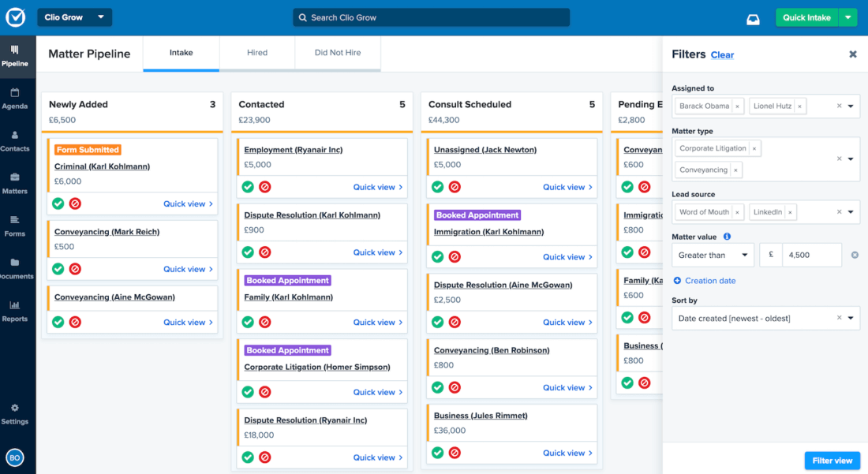Viewport: 868px width, 474px height.
Task: Go to Contacts in the sidebar
Action: pos(14,140)
